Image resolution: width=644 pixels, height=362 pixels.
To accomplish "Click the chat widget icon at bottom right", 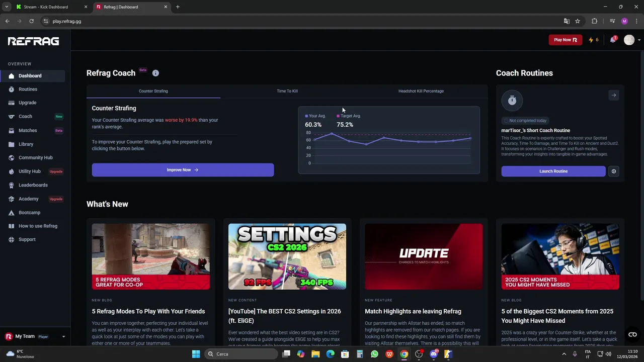I will coord(632,334).
